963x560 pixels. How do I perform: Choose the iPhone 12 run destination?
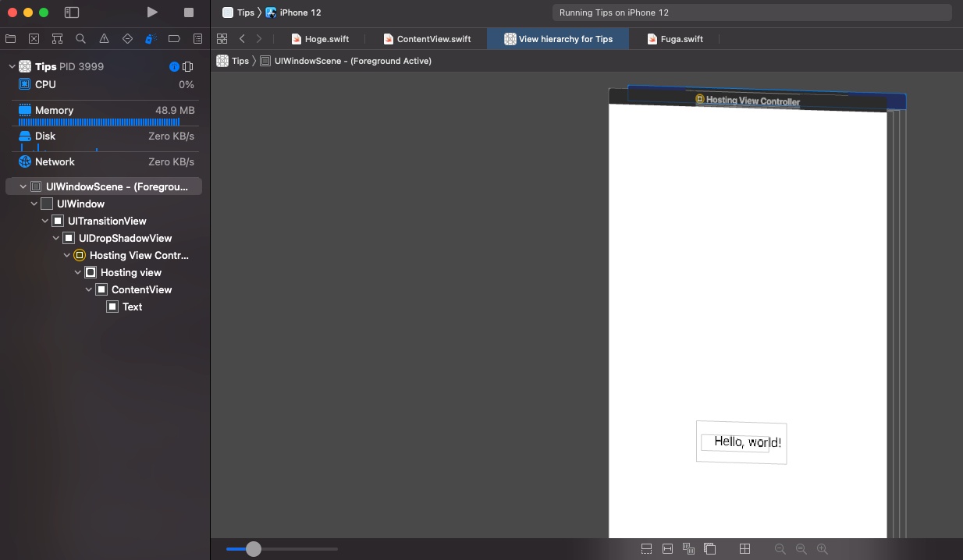point(293,12)
